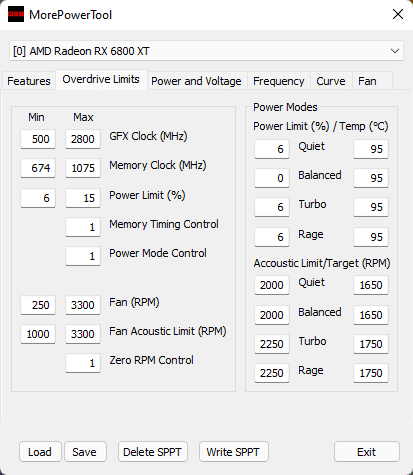Screen dimensions: 413x475
Task: Click the Min column header
Action: tap(36, 117)
